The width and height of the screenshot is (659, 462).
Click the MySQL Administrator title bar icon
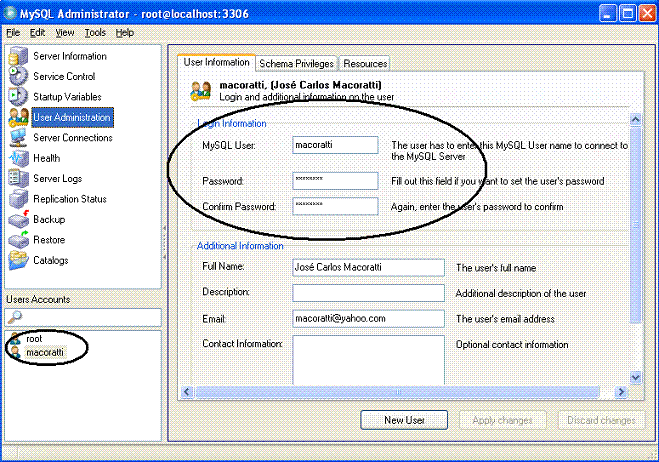(x=10, y=13)
